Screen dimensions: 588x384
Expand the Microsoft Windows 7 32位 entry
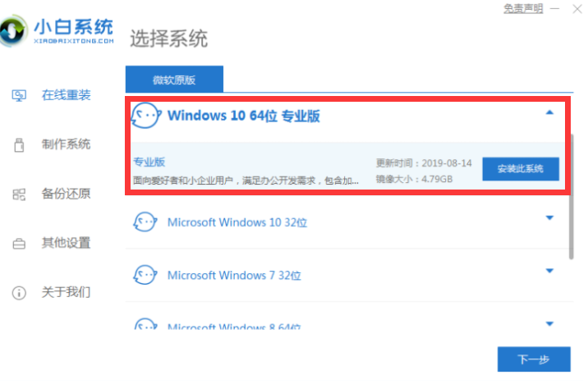549,271
